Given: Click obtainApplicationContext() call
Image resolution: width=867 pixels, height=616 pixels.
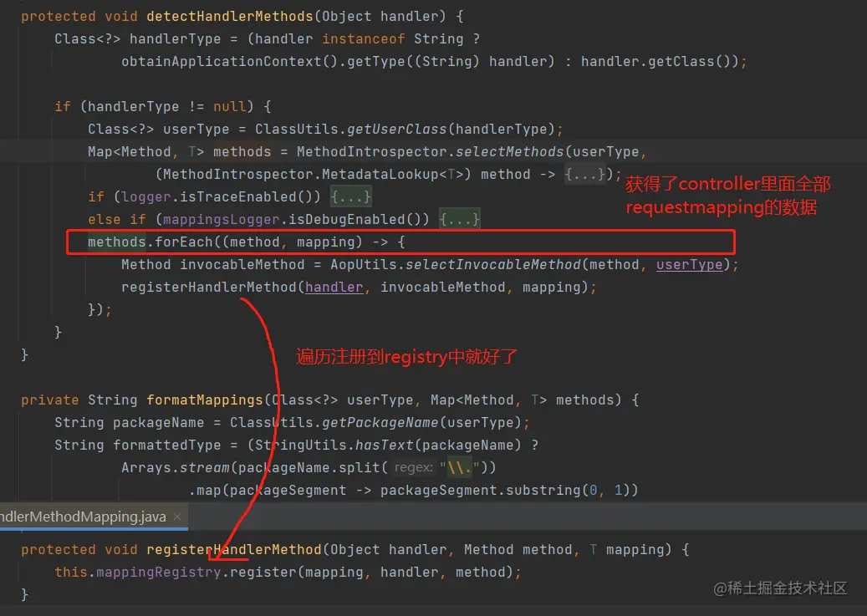Looking at the screenshot, I should tap(229, 61).
